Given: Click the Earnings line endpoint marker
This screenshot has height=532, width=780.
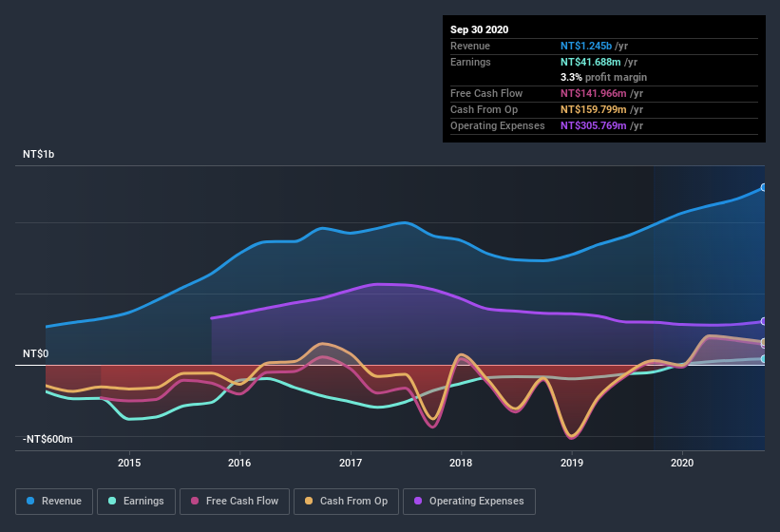Looking at the screenshot, I should pos(764,358).
